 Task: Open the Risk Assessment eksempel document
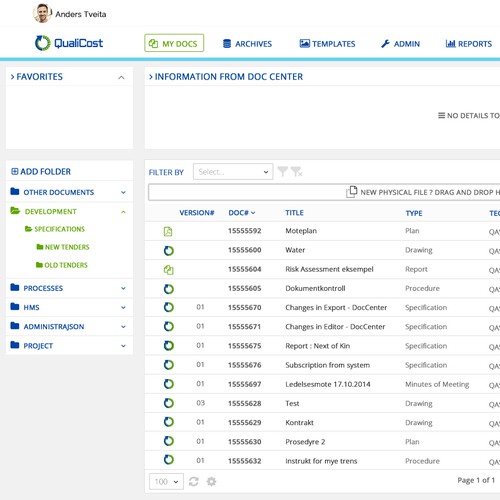[329, 269]
